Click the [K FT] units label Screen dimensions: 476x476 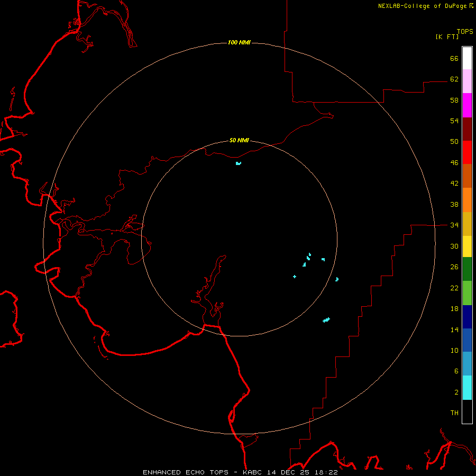(x=447, y=36)
